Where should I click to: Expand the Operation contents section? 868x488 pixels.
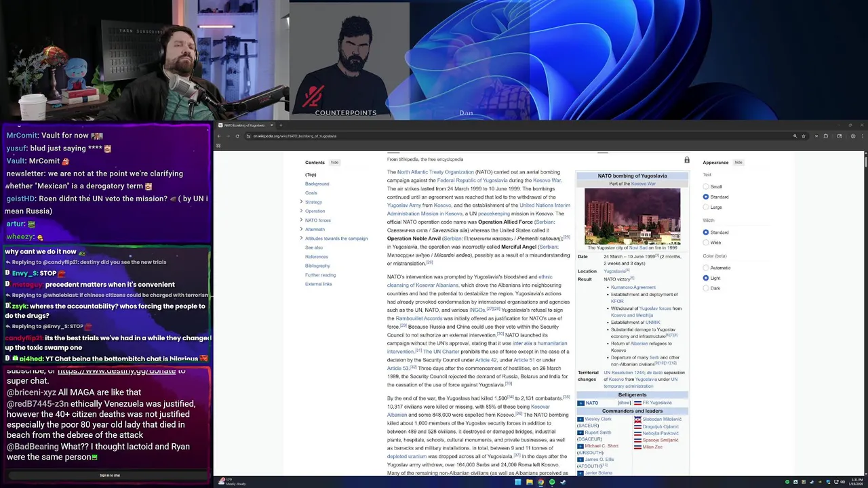click(301, 211)
